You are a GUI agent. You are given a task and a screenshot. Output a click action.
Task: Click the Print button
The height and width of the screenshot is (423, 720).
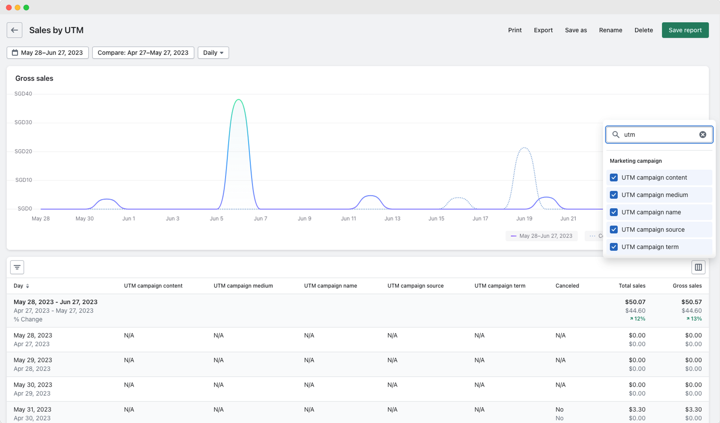515,30
